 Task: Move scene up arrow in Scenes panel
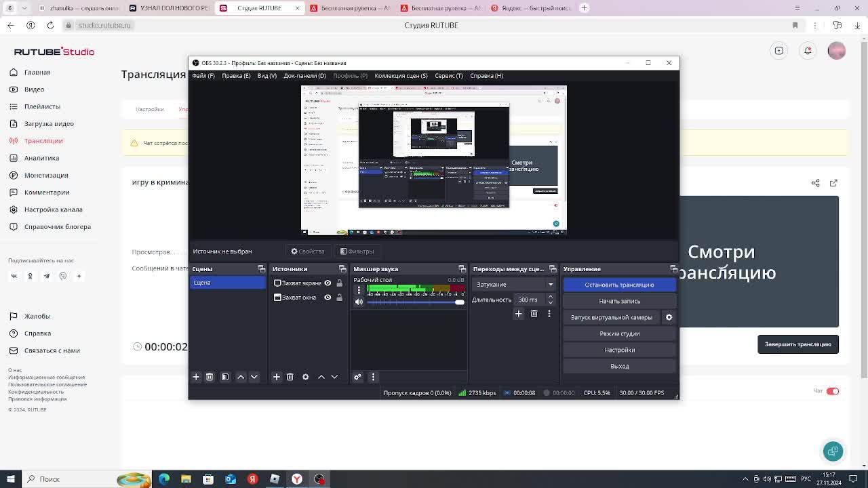coord(241,377)
